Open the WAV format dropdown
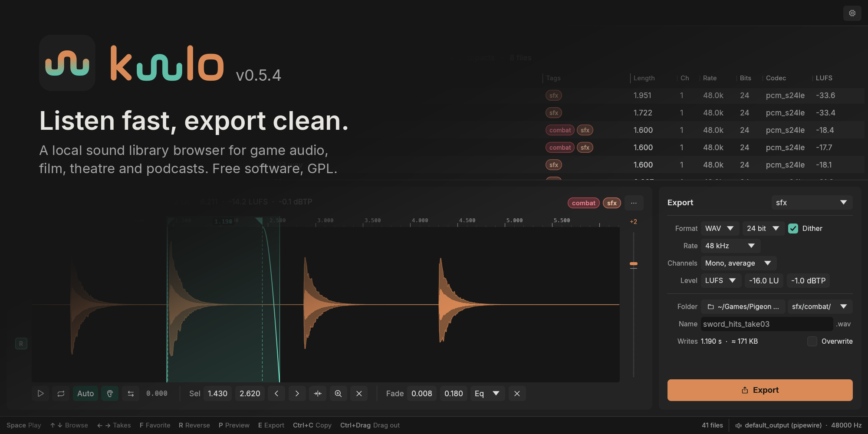Viewport: 868px width, 434px height. coord(720,228)
